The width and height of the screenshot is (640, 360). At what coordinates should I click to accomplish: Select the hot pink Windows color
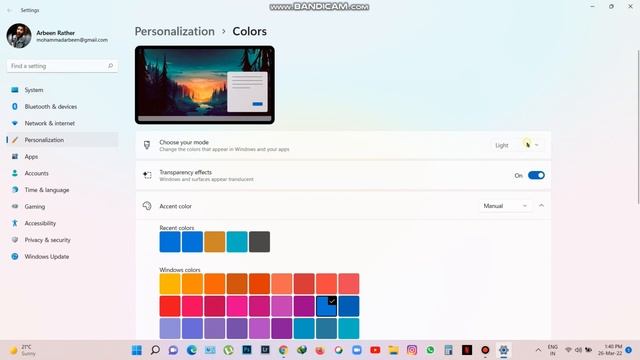coord(237,306)
